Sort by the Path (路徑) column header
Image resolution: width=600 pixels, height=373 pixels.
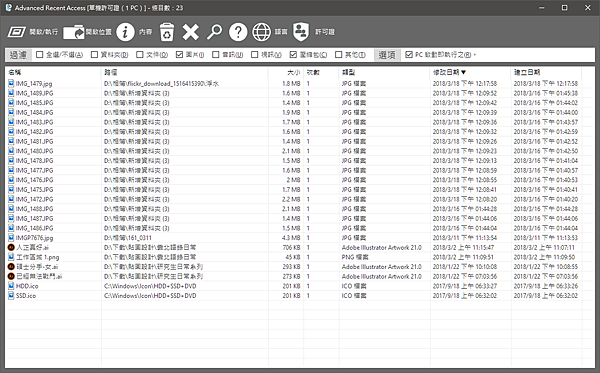click(x=184, y=72)
